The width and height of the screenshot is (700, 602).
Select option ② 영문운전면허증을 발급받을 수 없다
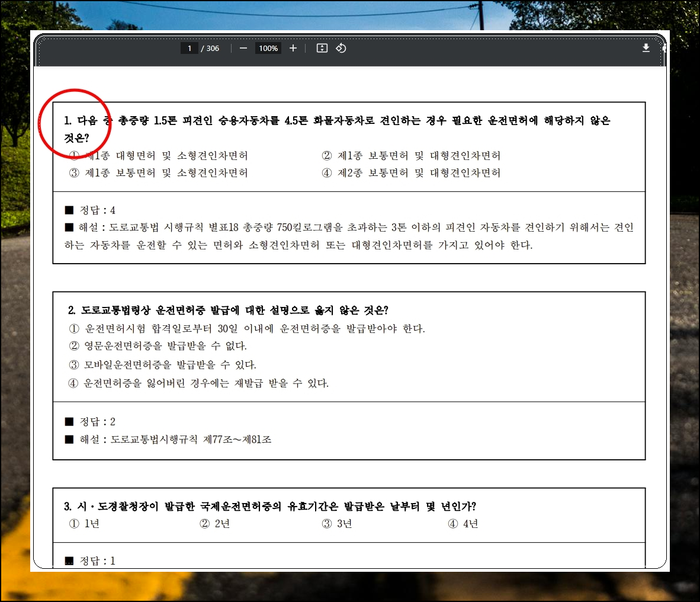(158, 346)
